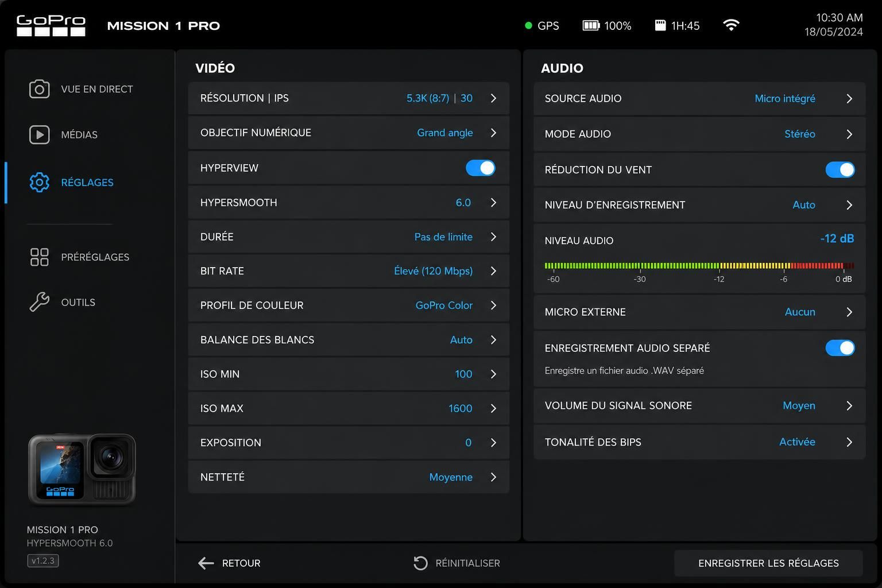Click the Micro intégré source value
The width and height of the screenshot is (882, 588).
785,99
